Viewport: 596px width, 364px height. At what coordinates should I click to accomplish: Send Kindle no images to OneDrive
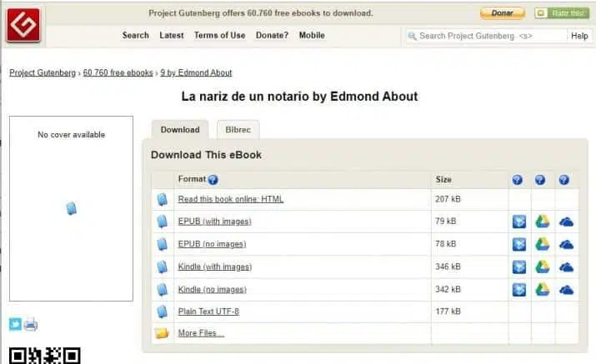pos(566,291)
